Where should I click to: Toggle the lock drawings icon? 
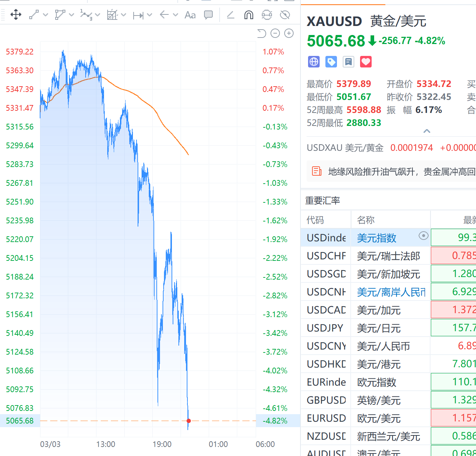(267, 15)
